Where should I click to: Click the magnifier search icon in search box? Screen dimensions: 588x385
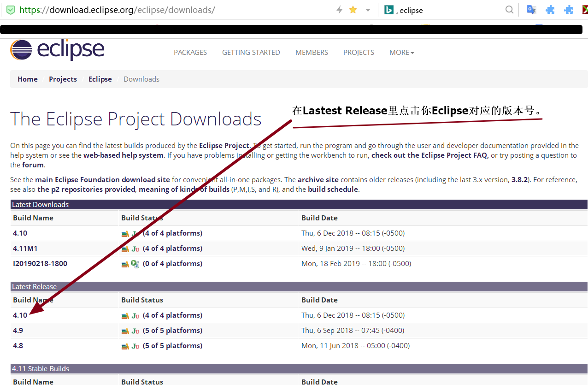pos(509,10)
